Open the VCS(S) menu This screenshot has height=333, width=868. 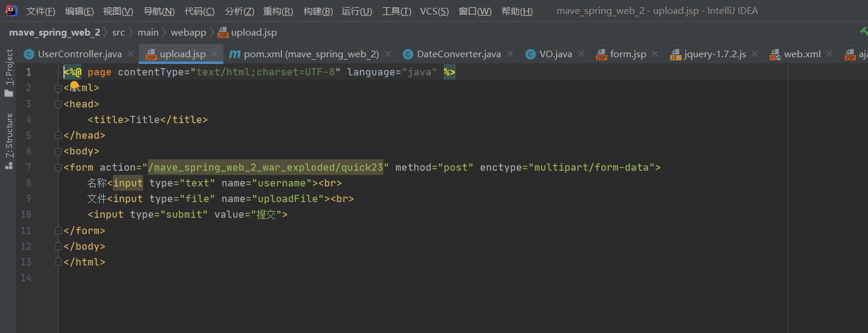tap(435, 11)
